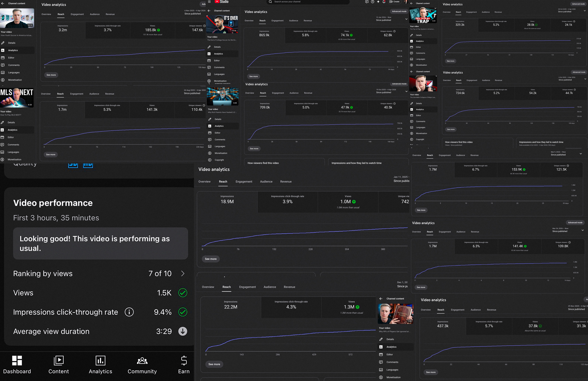Screen dimensions: 588x381
Task: Click See more under 22.2M impressions chart
Action: tap(214, 364)
